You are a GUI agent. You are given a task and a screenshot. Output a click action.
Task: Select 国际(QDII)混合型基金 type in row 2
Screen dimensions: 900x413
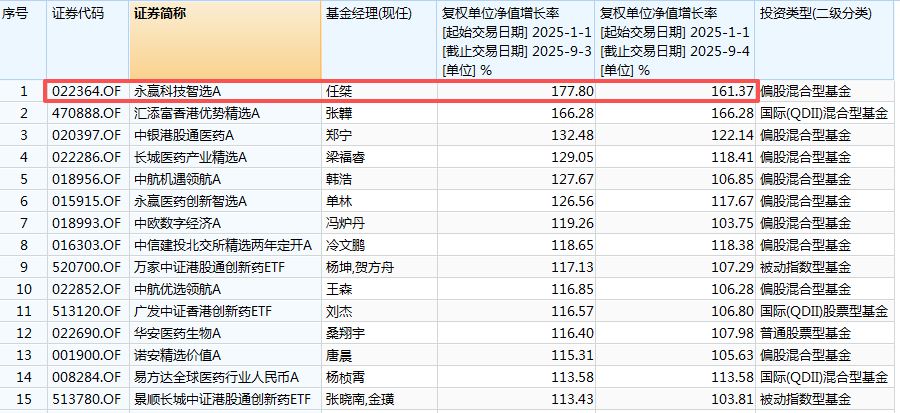point(824,113)
